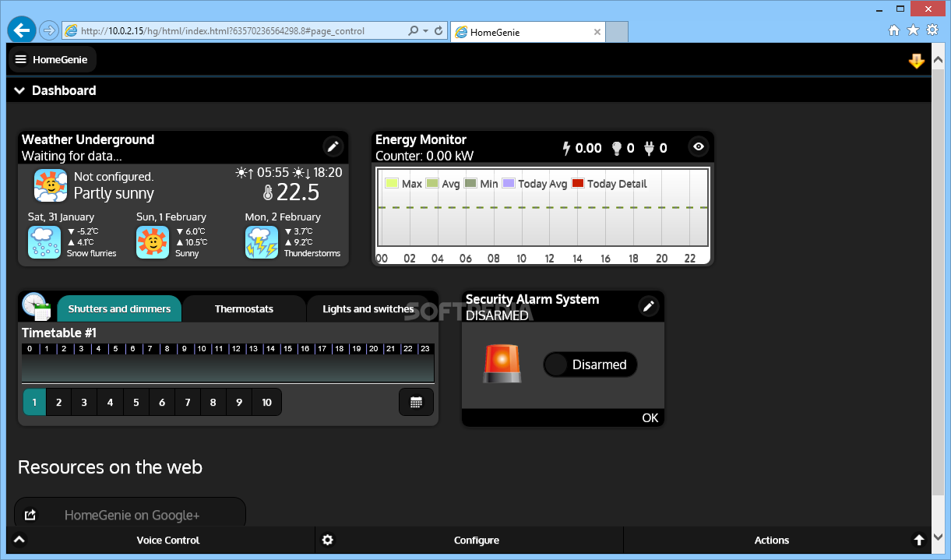Image resolution: width=951 pixels, height=560 pixels.
Task: Close the HomeGenie browser tab
Action: tap(597, 32)
